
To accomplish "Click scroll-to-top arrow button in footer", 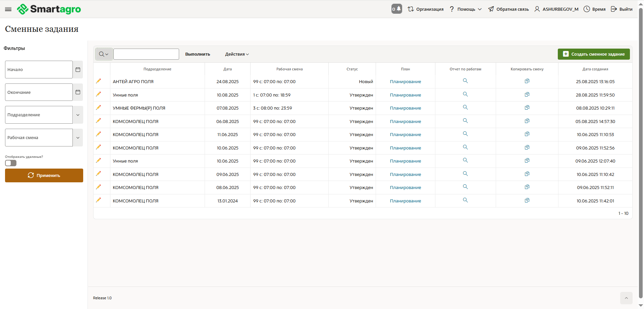I will 626,298.
